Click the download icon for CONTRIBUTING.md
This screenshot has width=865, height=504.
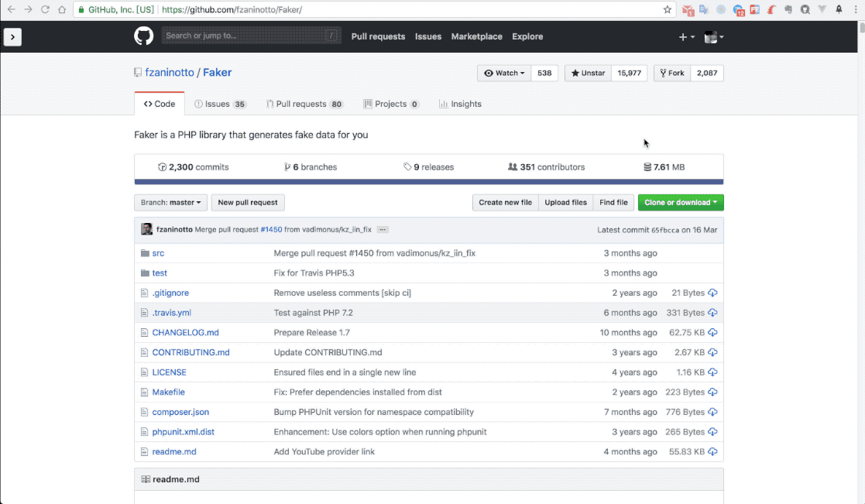[x=712, y=352]
